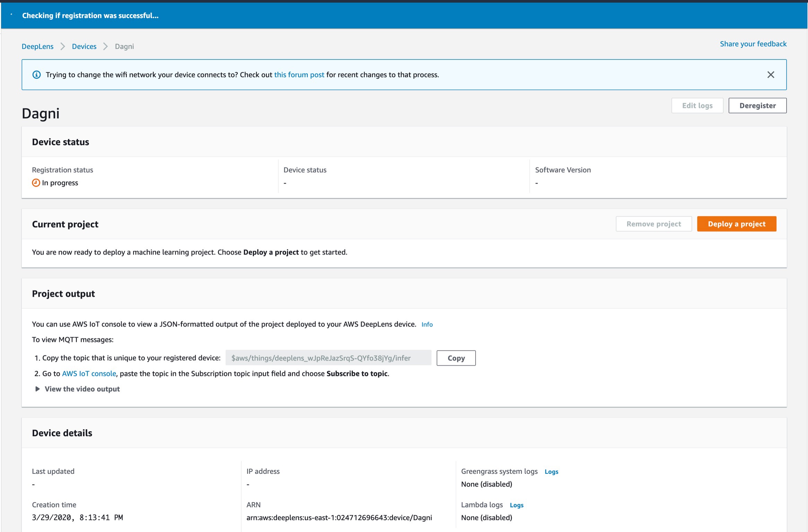Click the Copy button for MQTT topic
This screenshot has width=808, height=532.
click(456, 358)
